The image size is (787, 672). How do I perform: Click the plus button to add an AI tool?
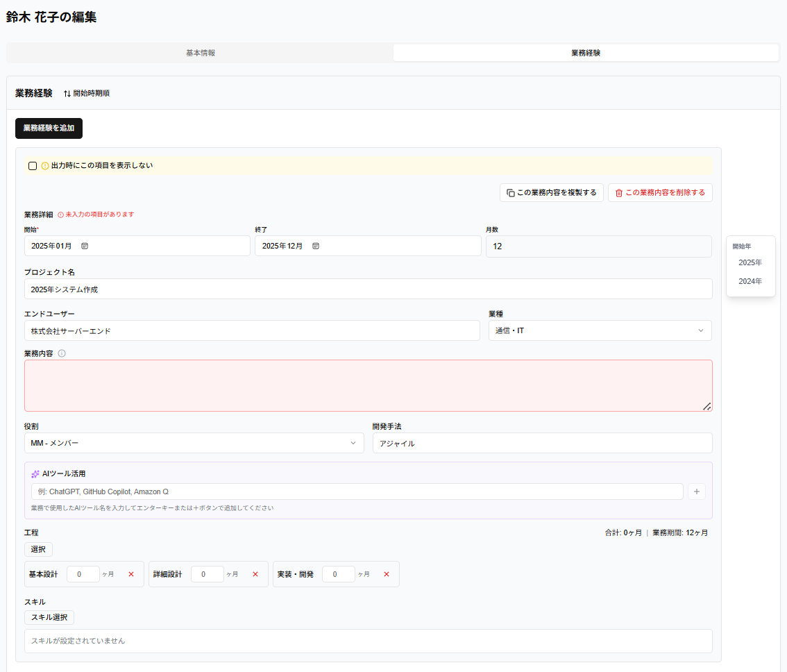pyautogui.click(x=697, y=492)
